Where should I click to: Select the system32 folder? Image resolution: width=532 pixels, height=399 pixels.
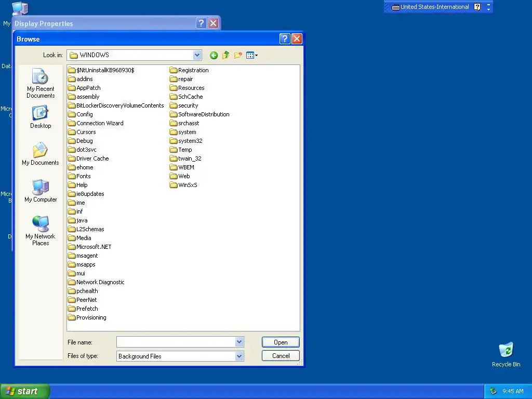click(x=187, y=141)
